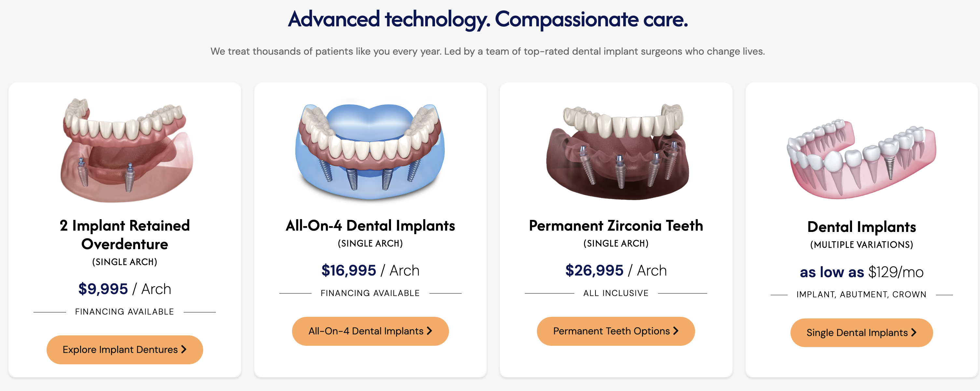Image resolution: width=980 pixels, height=391 pixels.
Task: Click the as low as $129/mo text
Action: pos(862,272)
